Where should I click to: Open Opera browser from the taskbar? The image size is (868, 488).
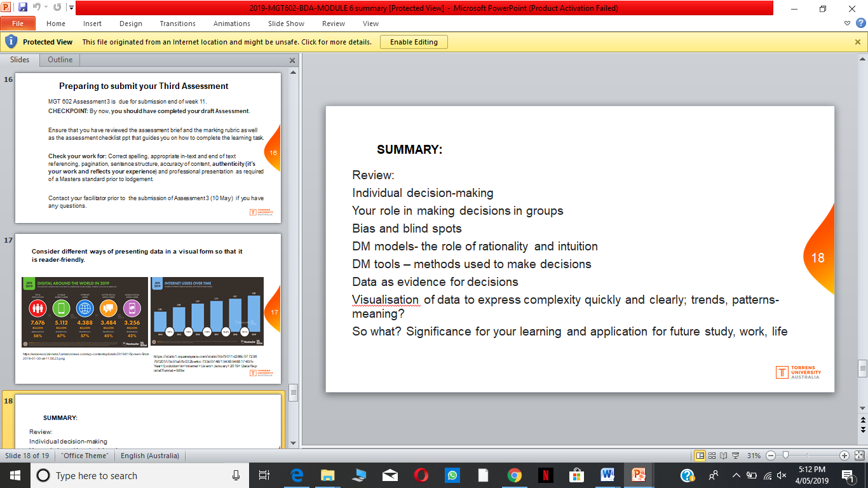point(421,475)
